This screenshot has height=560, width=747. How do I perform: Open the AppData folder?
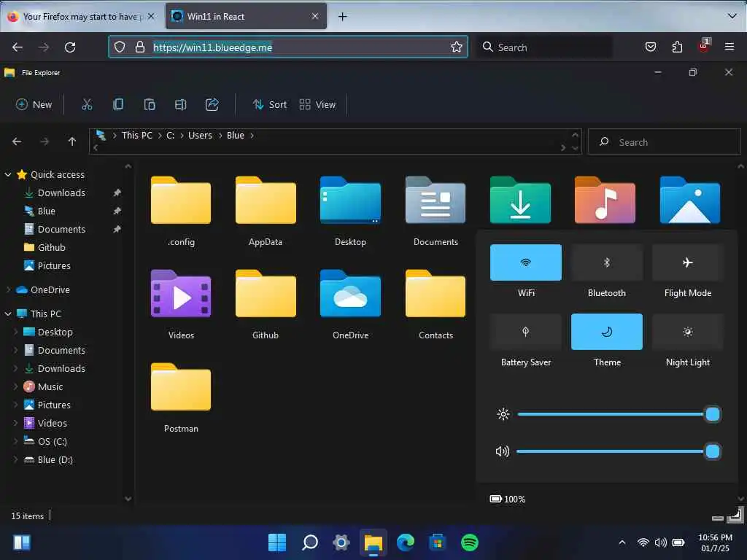tap(266, 200)
